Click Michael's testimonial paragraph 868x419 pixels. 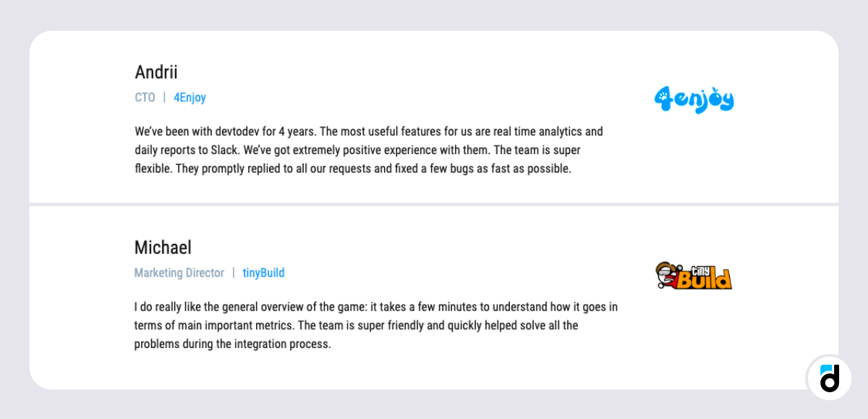pos(375,326)
